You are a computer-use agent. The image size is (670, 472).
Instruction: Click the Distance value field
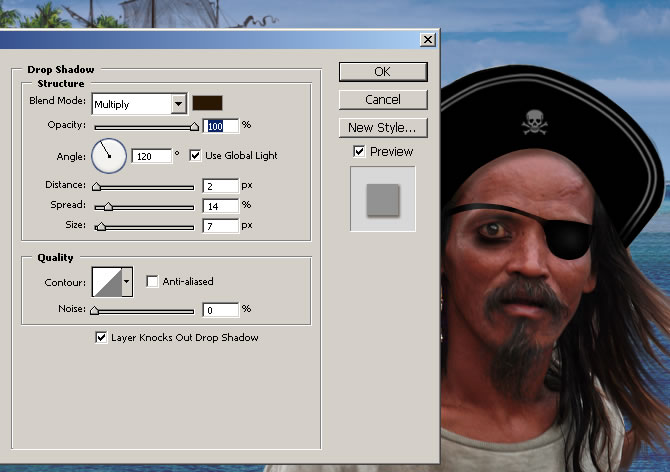(220, 186)
